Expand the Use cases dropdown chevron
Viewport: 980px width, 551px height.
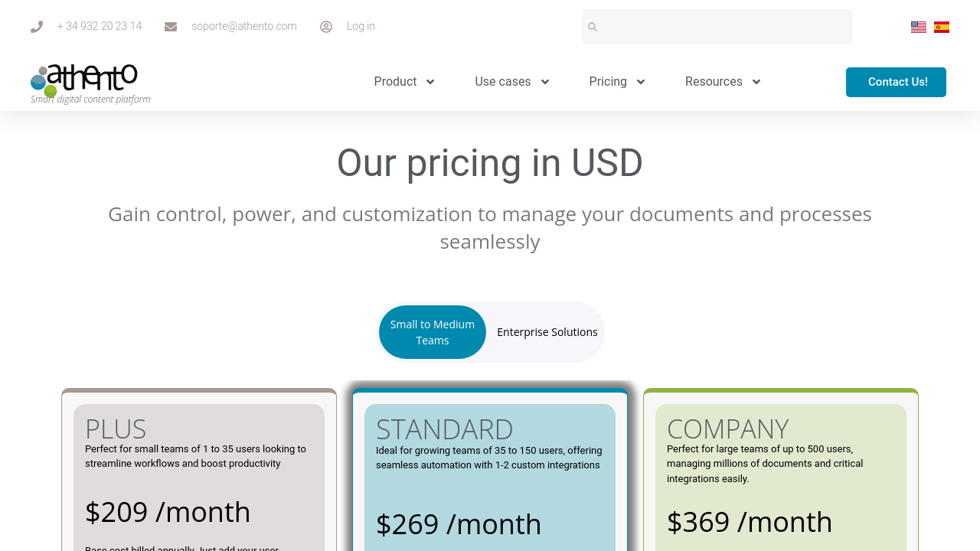pos(545,82)
